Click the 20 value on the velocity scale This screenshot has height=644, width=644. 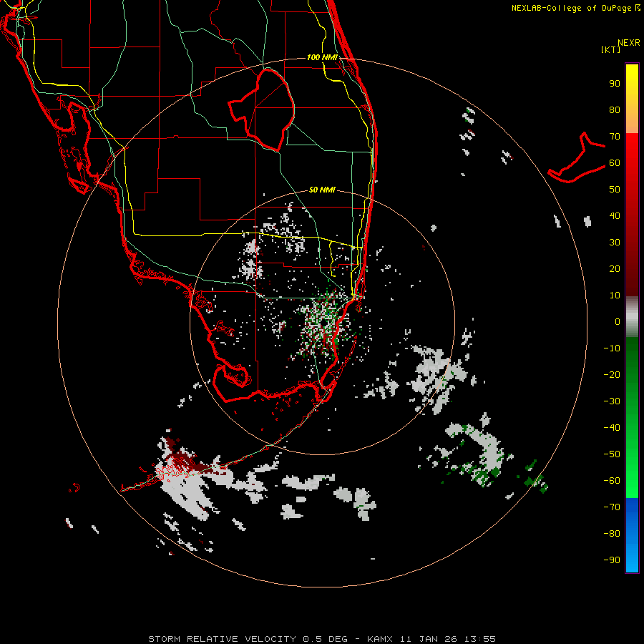tap(615, 269)
